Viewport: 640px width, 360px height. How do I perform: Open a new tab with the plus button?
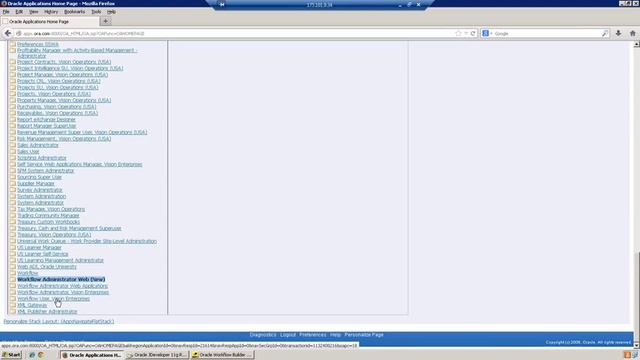[105, 21]
